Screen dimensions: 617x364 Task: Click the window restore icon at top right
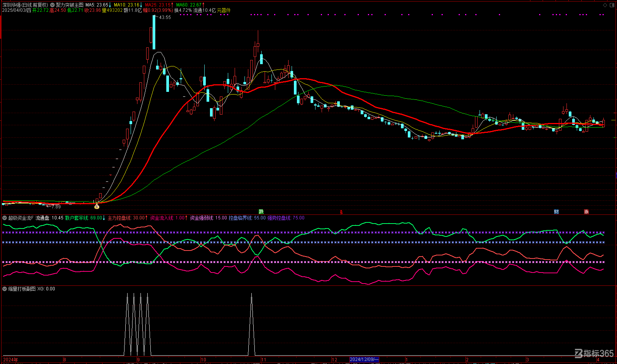tap(612, 5)
